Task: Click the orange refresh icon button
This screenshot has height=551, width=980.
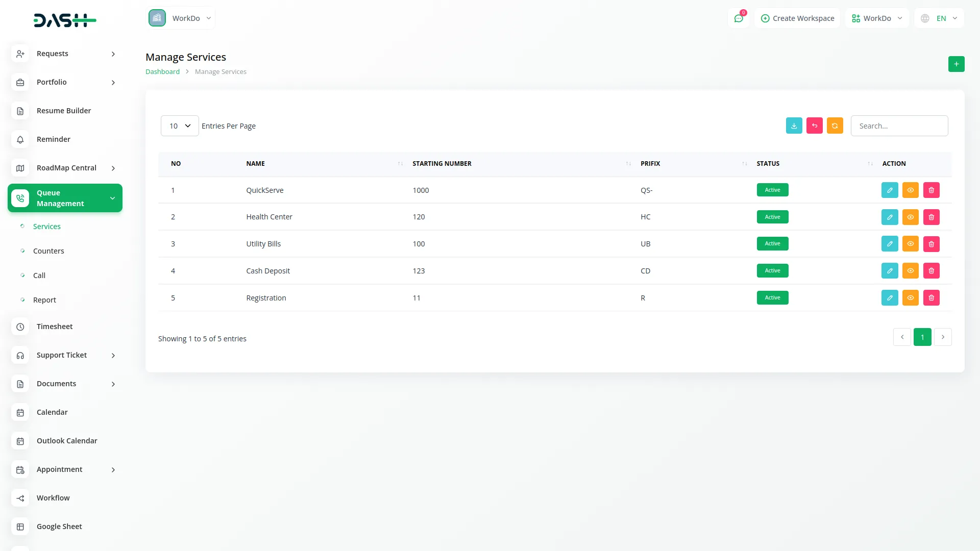Action: click(835, 126)
